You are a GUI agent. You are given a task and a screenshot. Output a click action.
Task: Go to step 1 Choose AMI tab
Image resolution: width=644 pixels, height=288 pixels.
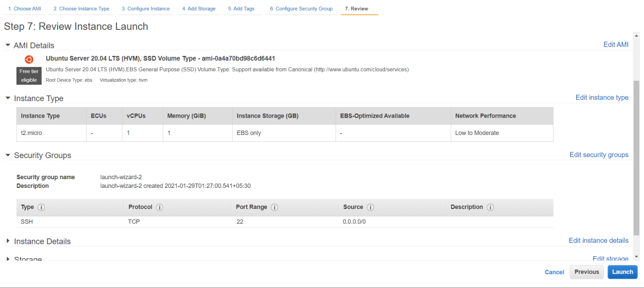tap(25, 9)
